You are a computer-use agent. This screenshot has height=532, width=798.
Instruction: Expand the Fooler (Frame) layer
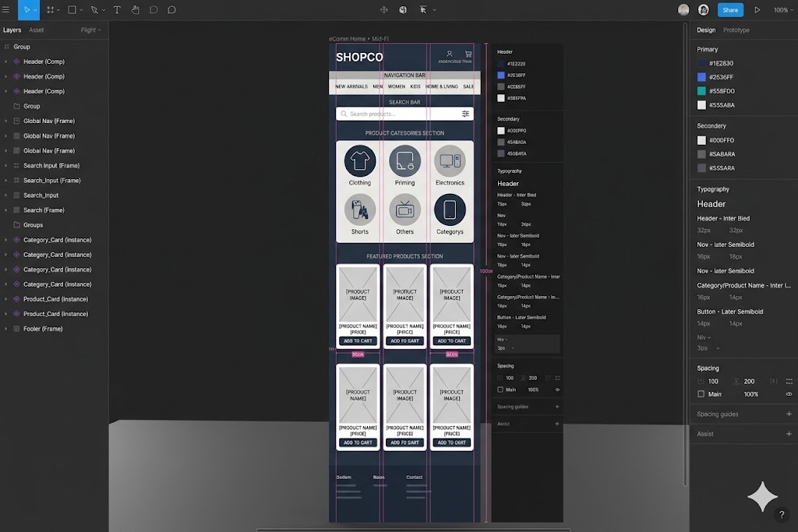pos(5,329)
